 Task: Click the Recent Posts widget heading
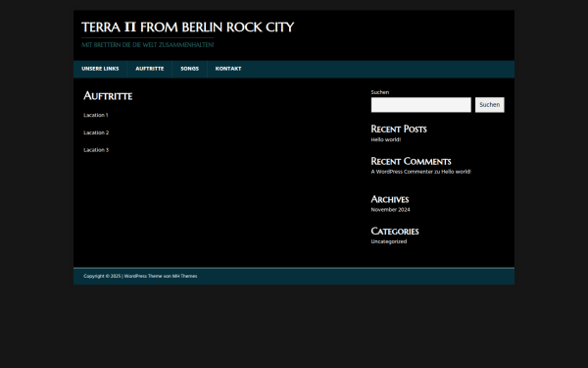[399, 130]
